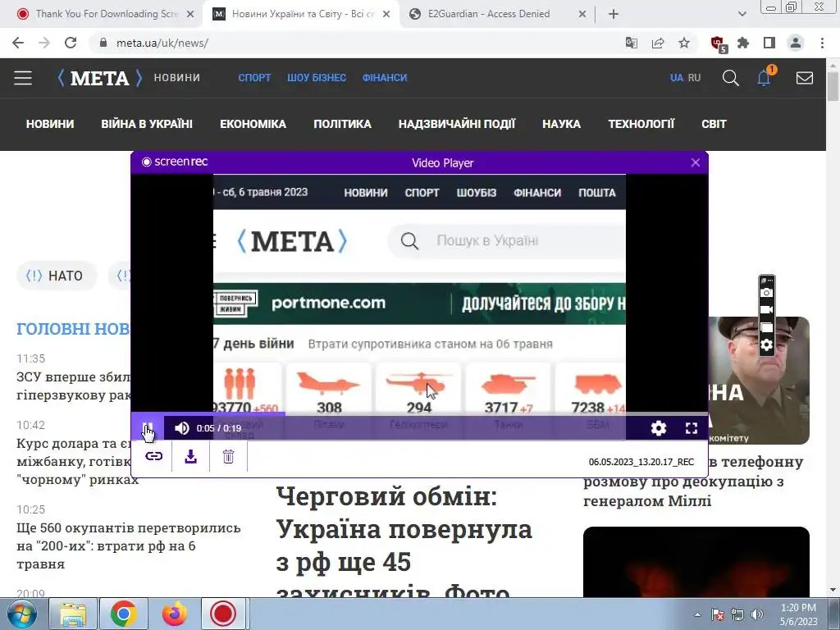Open ScreenRec widget gallery icon
Image resolution: width=840 pixels, height=630 pixels.
(767, 327)
